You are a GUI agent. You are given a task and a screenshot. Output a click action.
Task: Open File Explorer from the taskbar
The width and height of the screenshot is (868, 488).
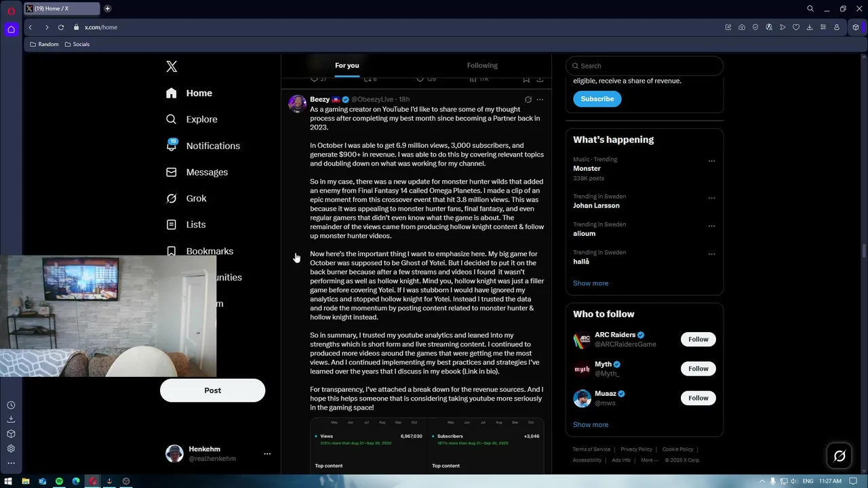[25, 481]
